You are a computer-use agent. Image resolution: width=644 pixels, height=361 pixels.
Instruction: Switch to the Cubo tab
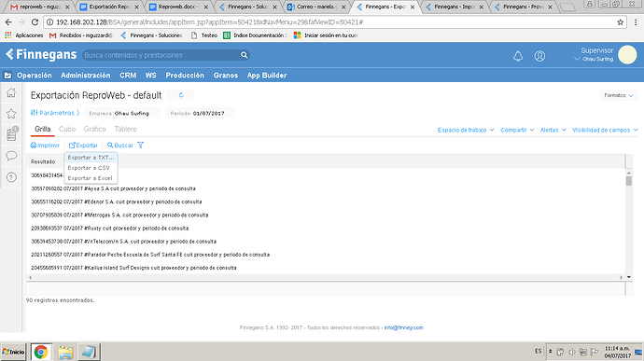(x=67, y=129)
